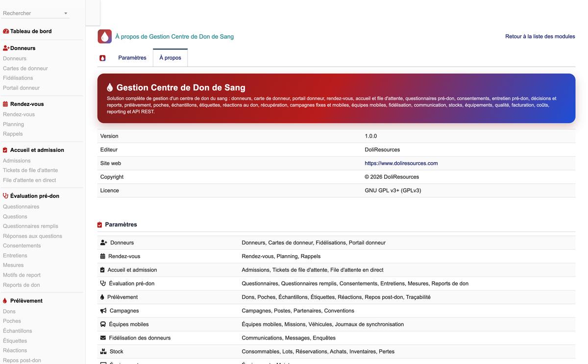Click the Équipes mobiles row bus icon
Viewport: 588px width, 364px height.
pyautogui.click(x=103, y=324)
